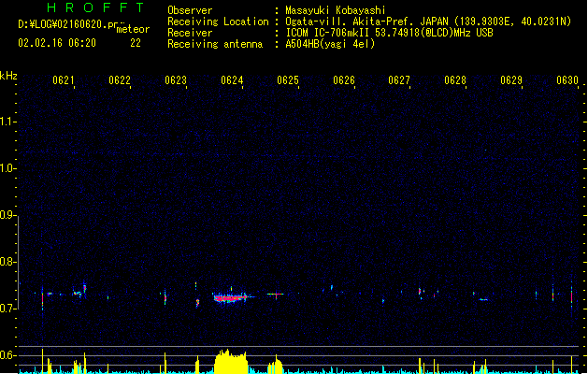The height and width of the screenshot is (374, 588).
Task: Click the 0621 time marker
Action: click(x=64, y=80)
